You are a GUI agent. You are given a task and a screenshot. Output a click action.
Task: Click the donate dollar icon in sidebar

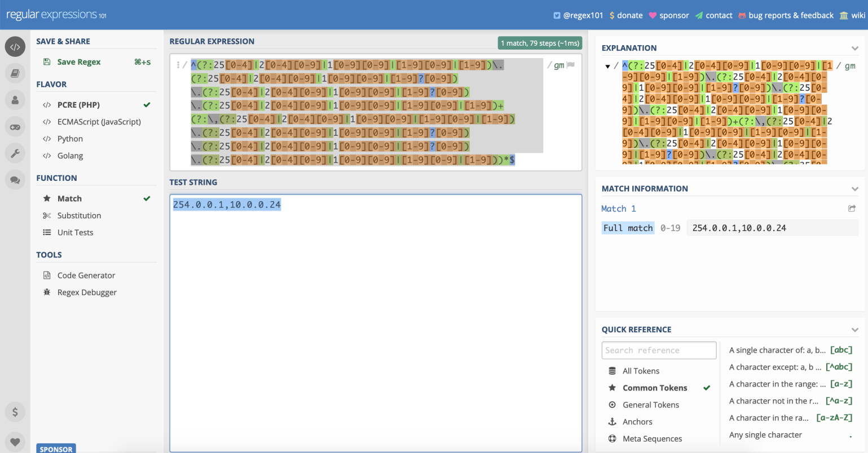click(x=15, y=412)
